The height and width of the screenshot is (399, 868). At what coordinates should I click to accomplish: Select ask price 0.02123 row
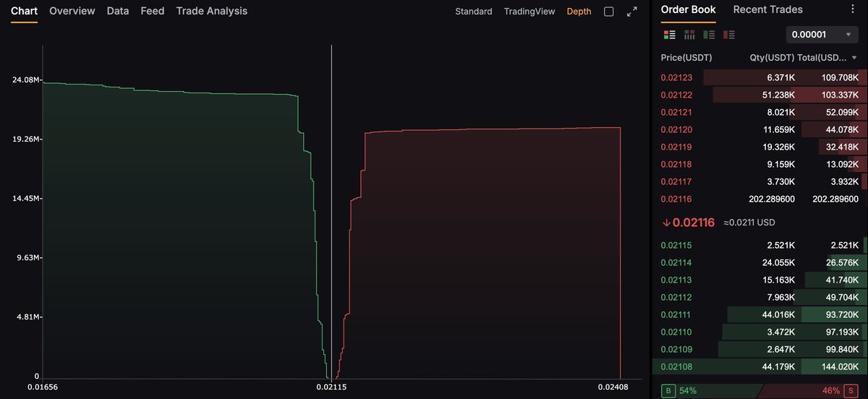click(760, 77)
